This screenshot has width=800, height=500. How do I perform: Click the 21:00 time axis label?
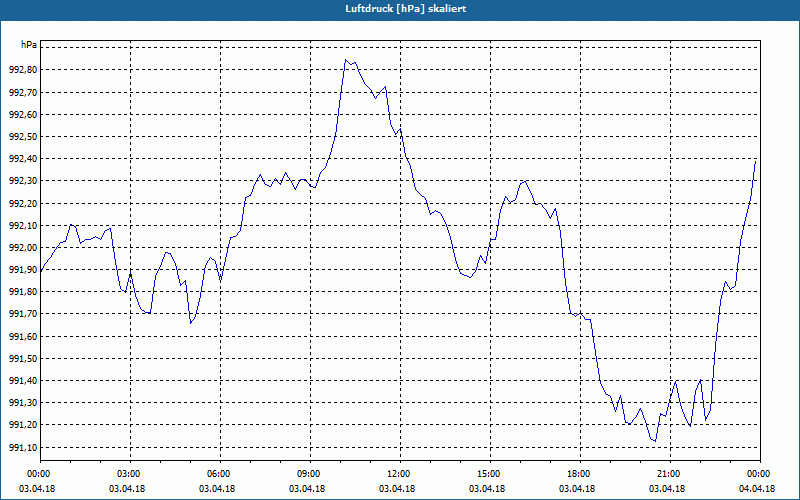point(670,474)
